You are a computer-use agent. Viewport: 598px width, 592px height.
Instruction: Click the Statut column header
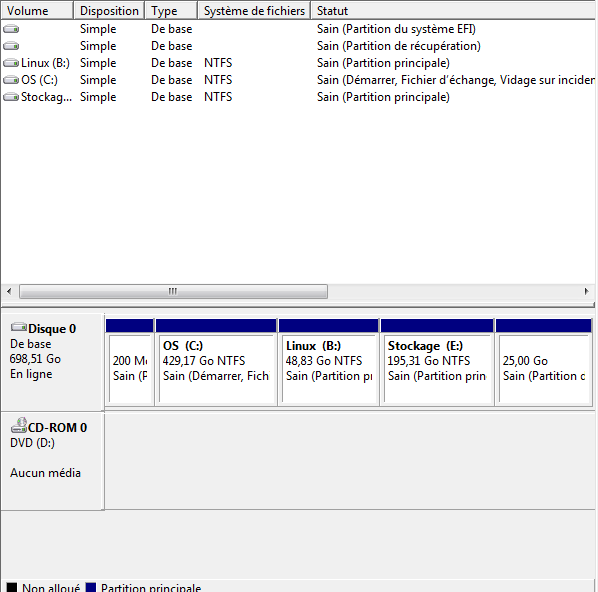coord(454,11)
